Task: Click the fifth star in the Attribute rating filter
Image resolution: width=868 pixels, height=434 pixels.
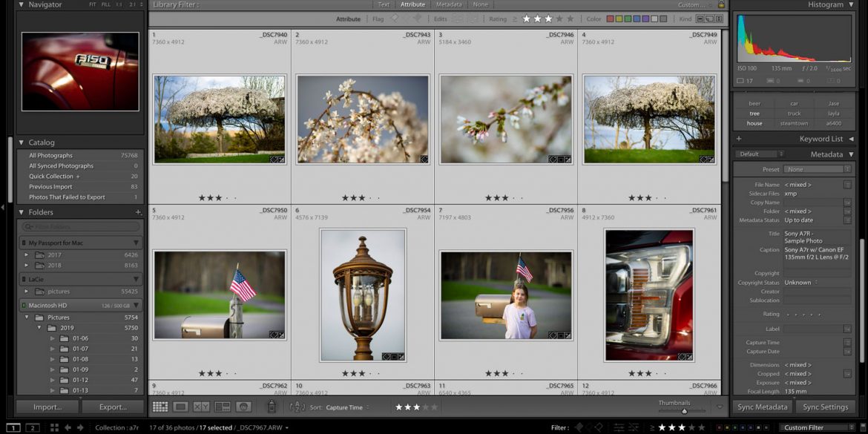Action: click(571, 19)
